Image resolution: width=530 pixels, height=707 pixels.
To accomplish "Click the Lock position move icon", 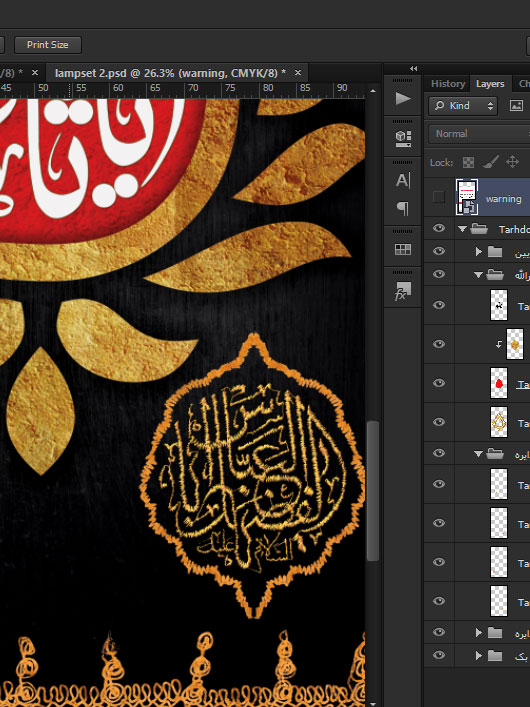I will pyautogui.click(x=512, y=161).
